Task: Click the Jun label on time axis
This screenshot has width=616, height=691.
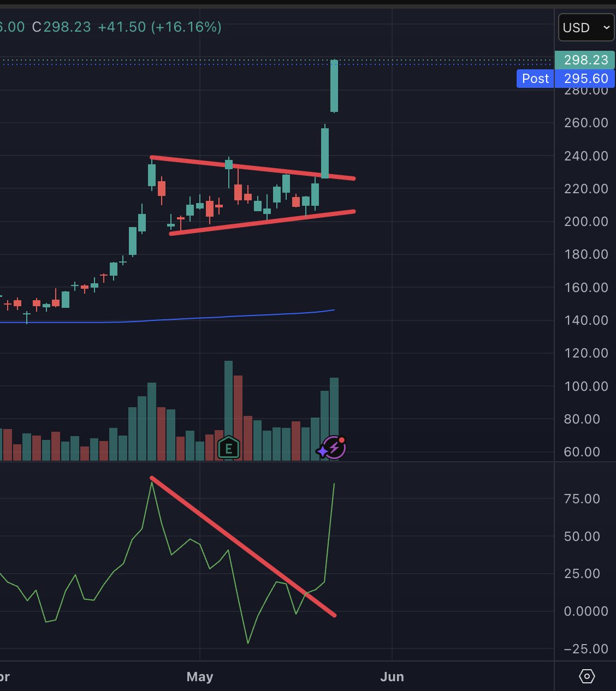Action: pyautogui.click(x=392, y=677)
